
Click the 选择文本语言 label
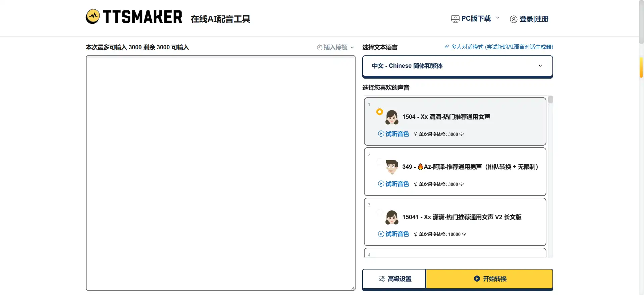coord(380,47)
